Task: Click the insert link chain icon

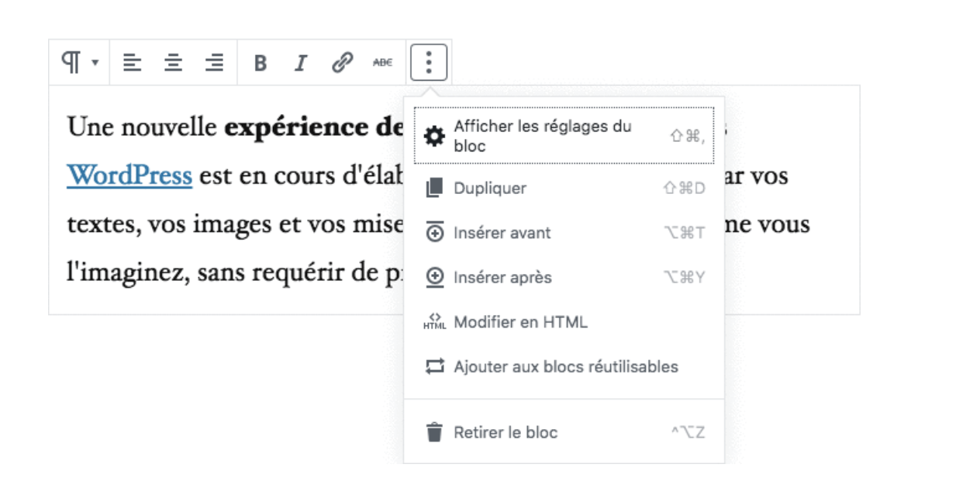Action: [342, 63]
